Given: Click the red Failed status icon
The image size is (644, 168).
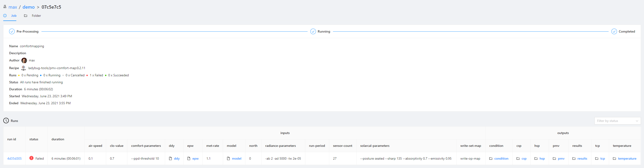Looking at the screenshot, I should [31, 158].
